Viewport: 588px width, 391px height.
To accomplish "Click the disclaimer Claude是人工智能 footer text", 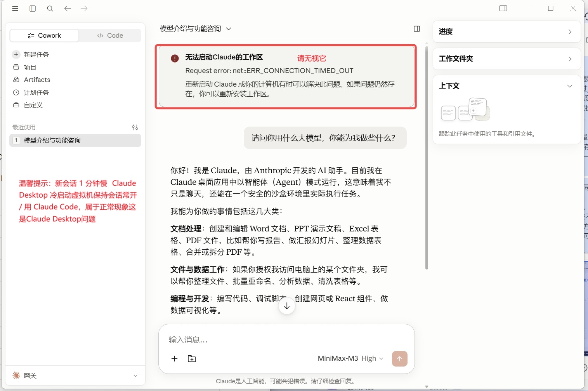I will point(286,381).
